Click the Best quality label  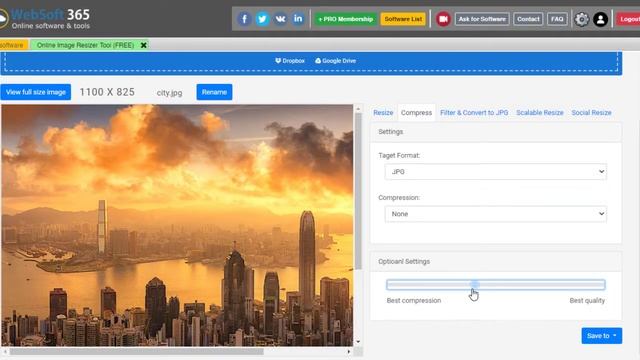click(x=587, y=300)
